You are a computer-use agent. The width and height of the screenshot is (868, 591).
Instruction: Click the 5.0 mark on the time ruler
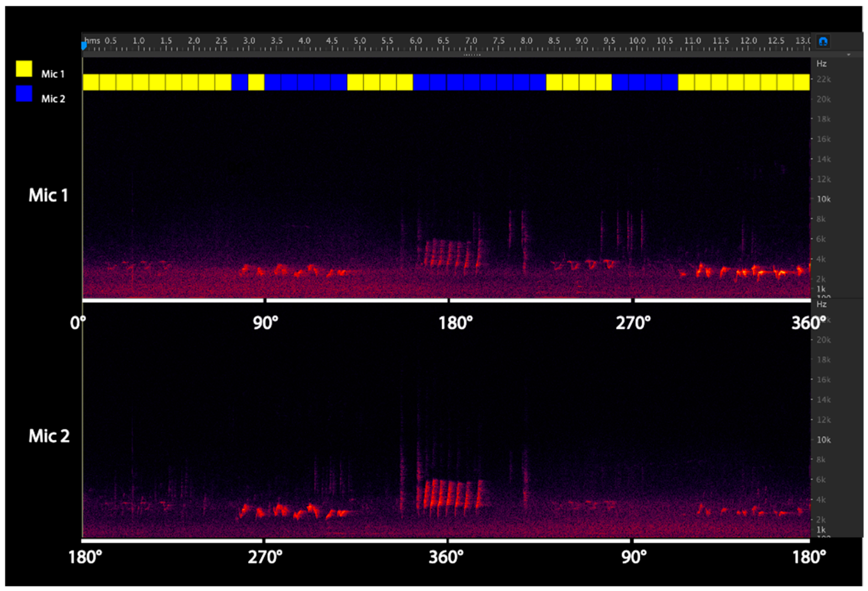(x=360, y=41)
